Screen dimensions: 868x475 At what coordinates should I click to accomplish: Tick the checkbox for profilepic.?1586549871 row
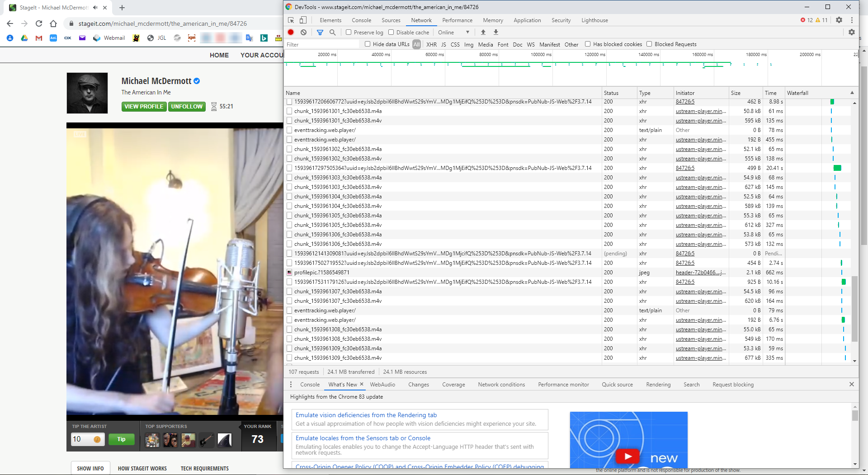tap(289, 273)
